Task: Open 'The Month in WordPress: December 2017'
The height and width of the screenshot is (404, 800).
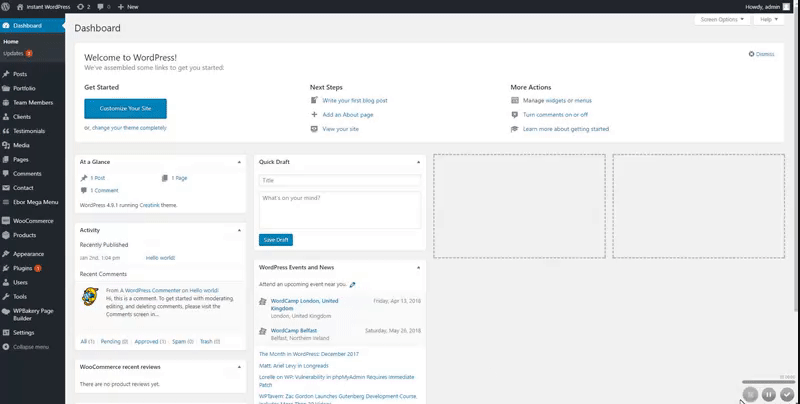Action: [309, 354]
